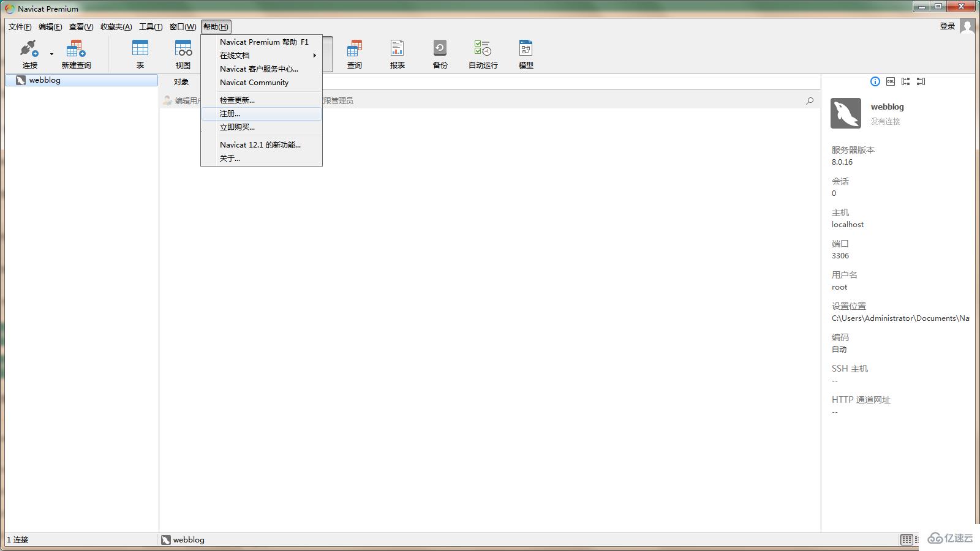Viewport: 980px width, 551px height.
Task: Choose 注册... in the Help menu
Action: [262, 114]
